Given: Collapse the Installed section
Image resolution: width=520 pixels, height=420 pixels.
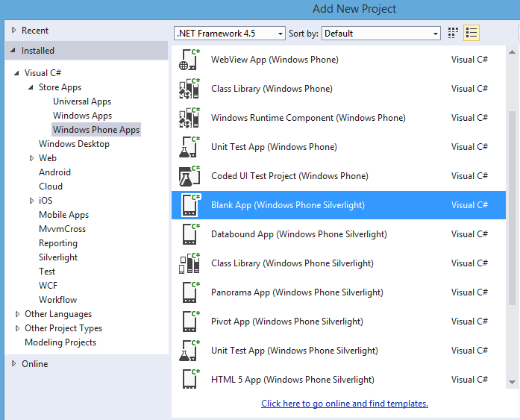Looking at the screenshot, I should pyautogui.click(x=13, y=51).
